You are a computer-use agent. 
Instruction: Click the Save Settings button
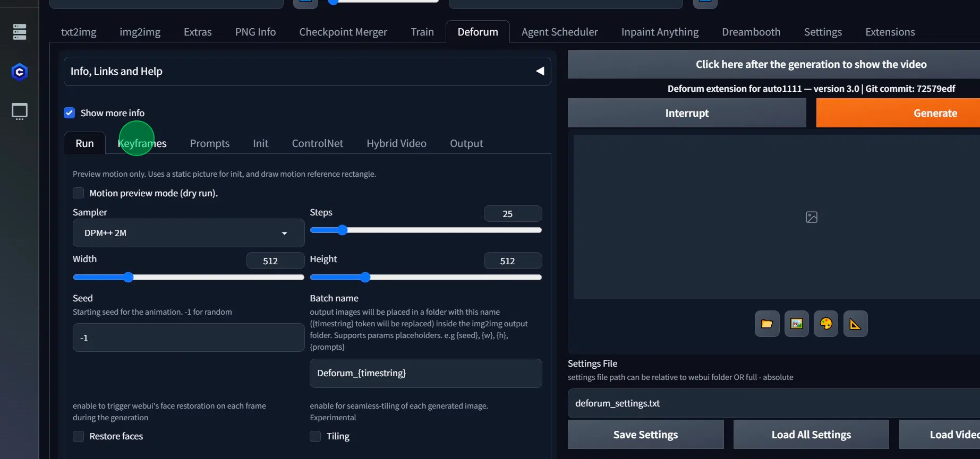point(646,435)
